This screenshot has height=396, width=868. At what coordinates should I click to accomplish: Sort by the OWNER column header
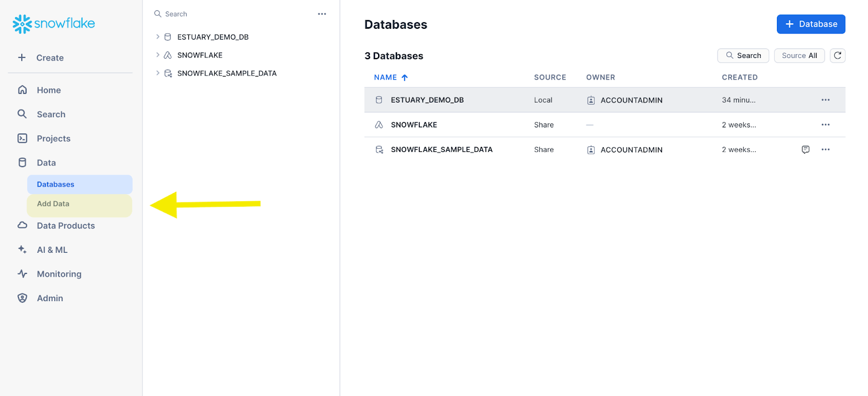[x=601, y=78]
